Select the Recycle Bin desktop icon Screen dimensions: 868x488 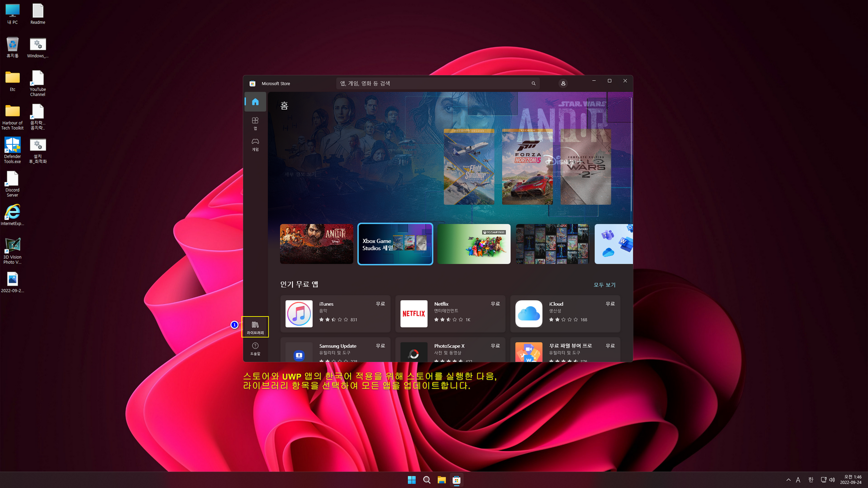point(12,47)
